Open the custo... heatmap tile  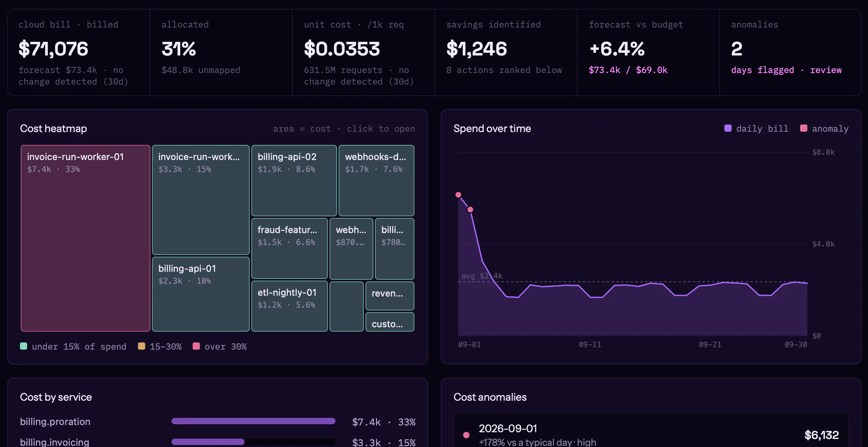coord(390,322)
